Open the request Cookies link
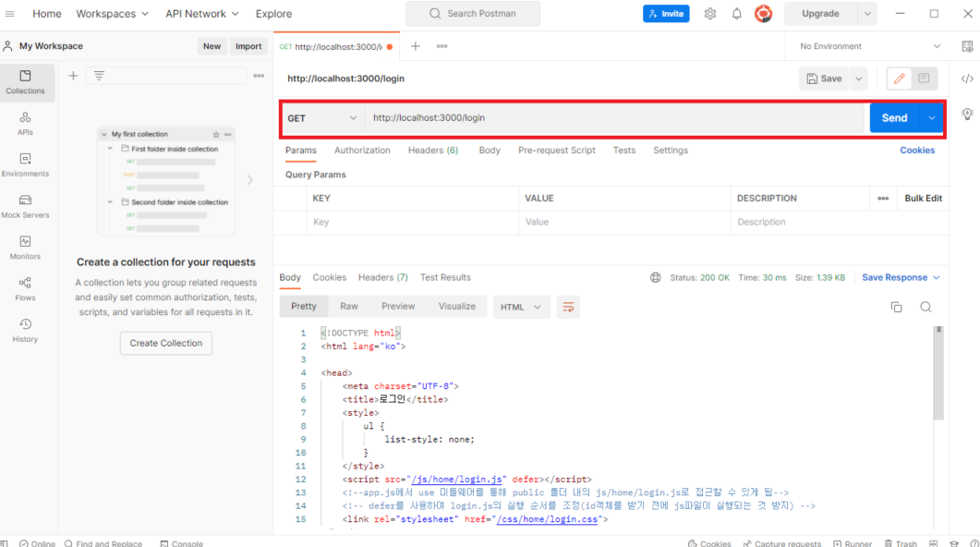 pyautogui.click(x=917, y=150)
